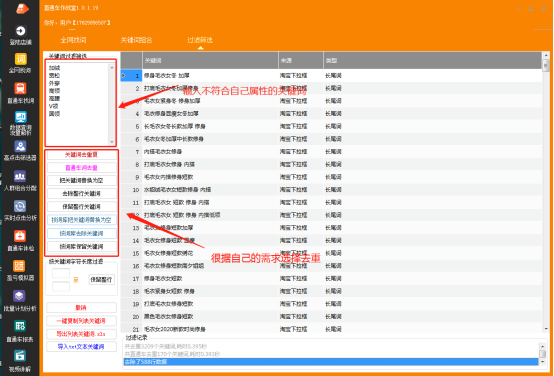
Task: Click the pink 直通车词去重 button
Action: pyautogui.click(x=81, y=168)
